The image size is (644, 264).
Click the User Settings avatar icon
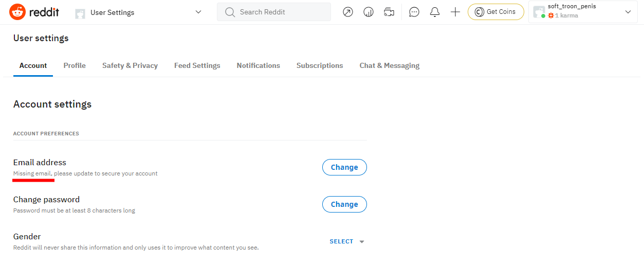click(80, 13)
